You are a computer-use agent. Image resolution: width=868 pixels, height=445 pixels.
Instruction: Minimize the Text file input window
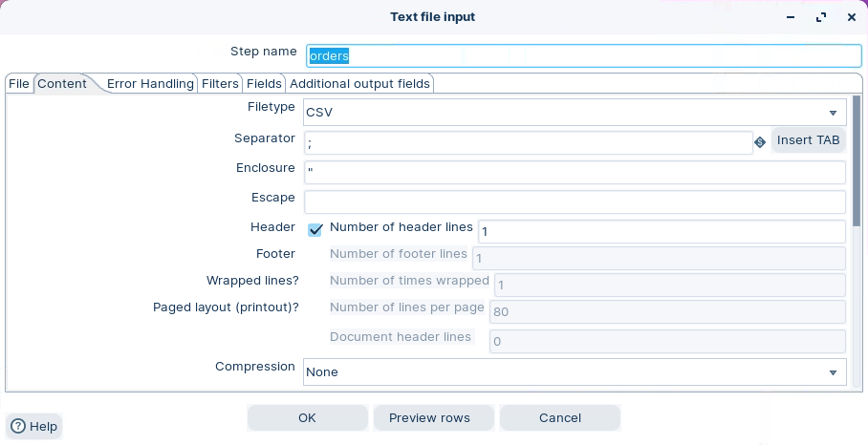point(791,17)
